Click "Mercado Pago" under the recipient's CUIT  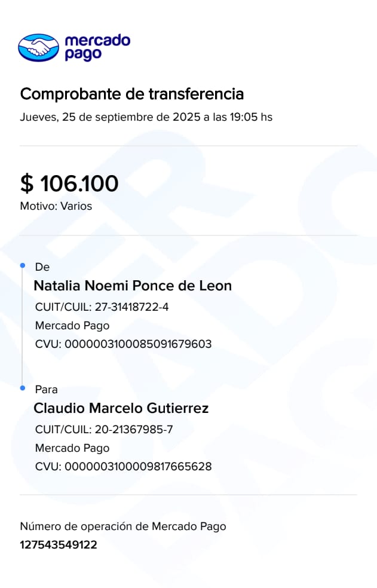[x=72, y=448]
